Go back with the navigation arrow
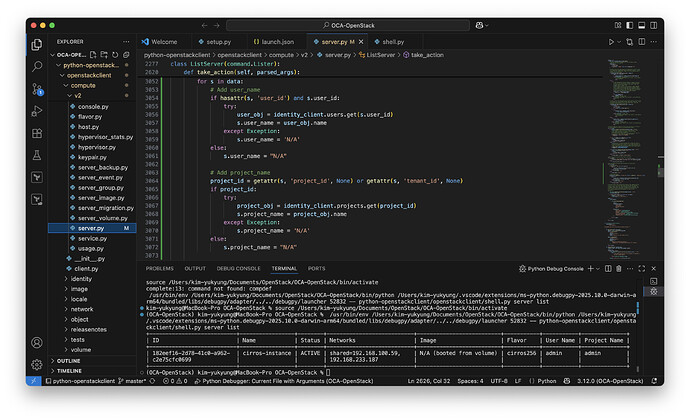Image resolution: width=690 pixels, height=420 pixels. coord(204,26)
